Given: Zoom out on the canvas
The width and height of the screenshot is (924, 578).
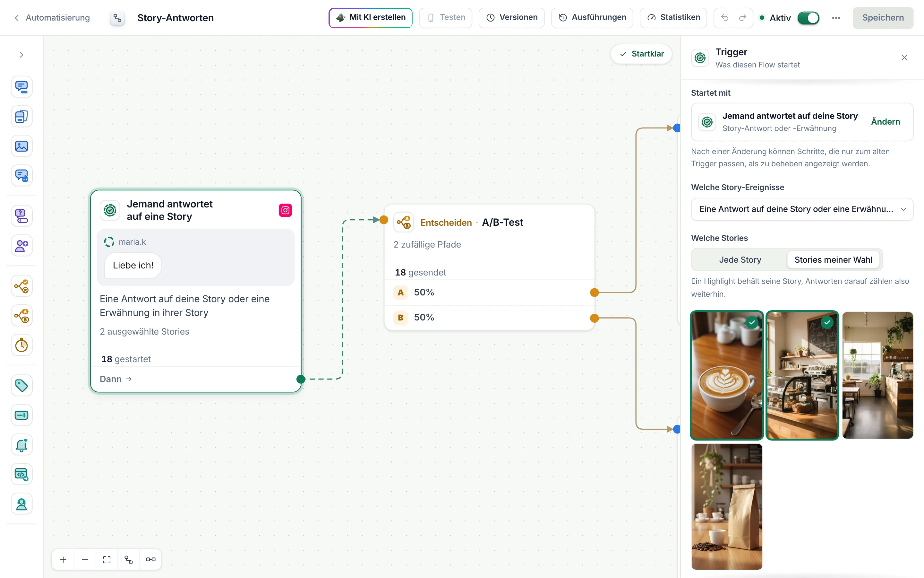Looking at the screenshot, I should [x=85, y=560].
